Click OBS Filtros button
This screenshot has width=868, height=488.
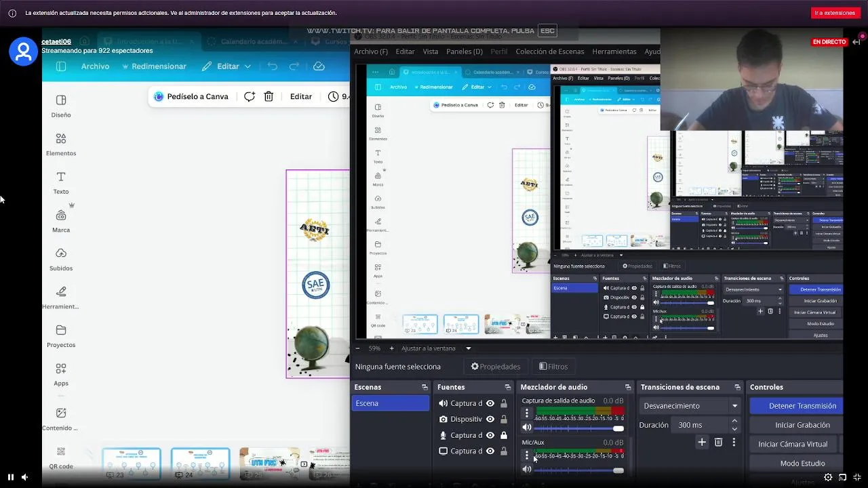click(x=553, y=367)
